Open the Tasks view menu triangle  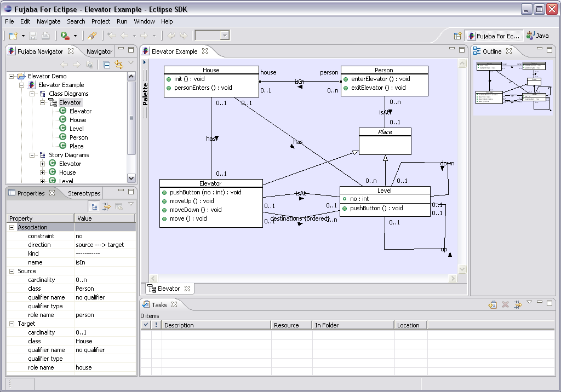530,302
